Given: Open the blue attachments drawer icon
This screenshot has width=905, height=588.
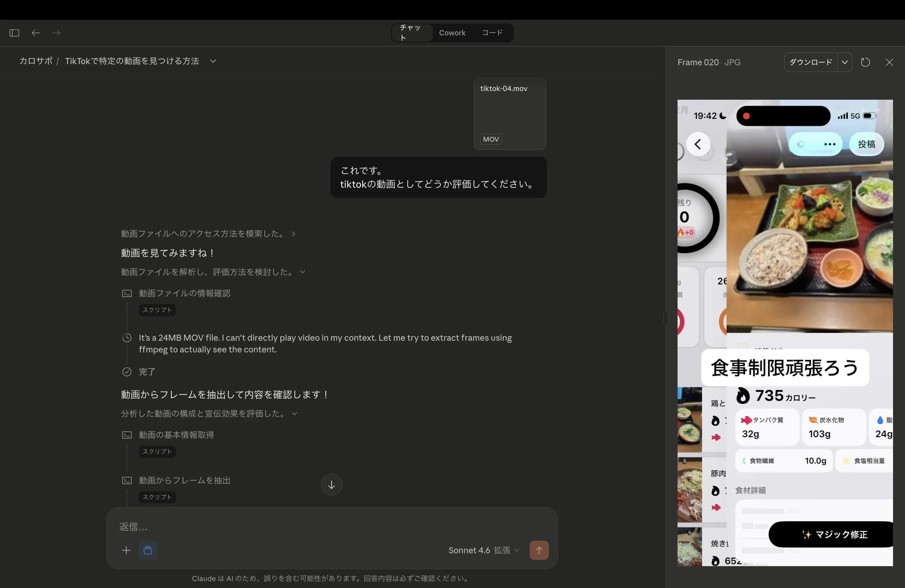Looking at the screenshot, I should [148, 550].
